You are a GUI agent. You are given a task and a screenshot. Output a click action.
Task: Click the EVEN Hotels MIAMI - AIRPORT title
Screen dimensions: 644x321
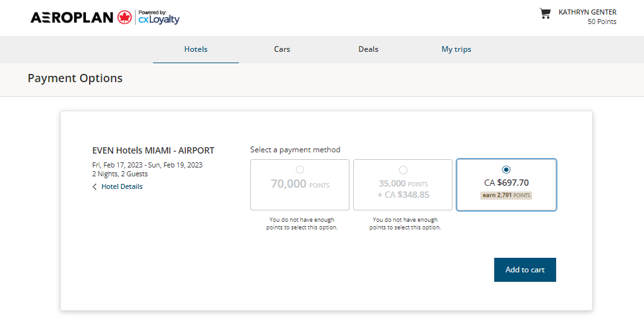[x=153, y=150]
